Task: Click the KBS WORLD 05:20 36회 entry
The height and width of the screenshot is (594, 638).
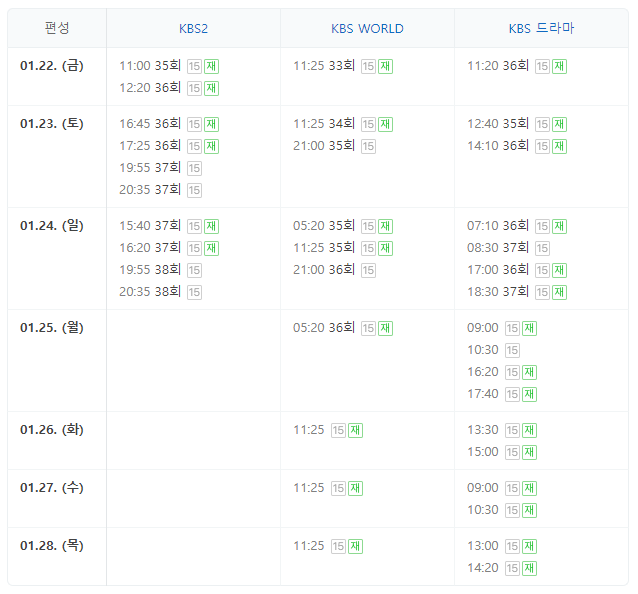Action: [x=324, y=328]
